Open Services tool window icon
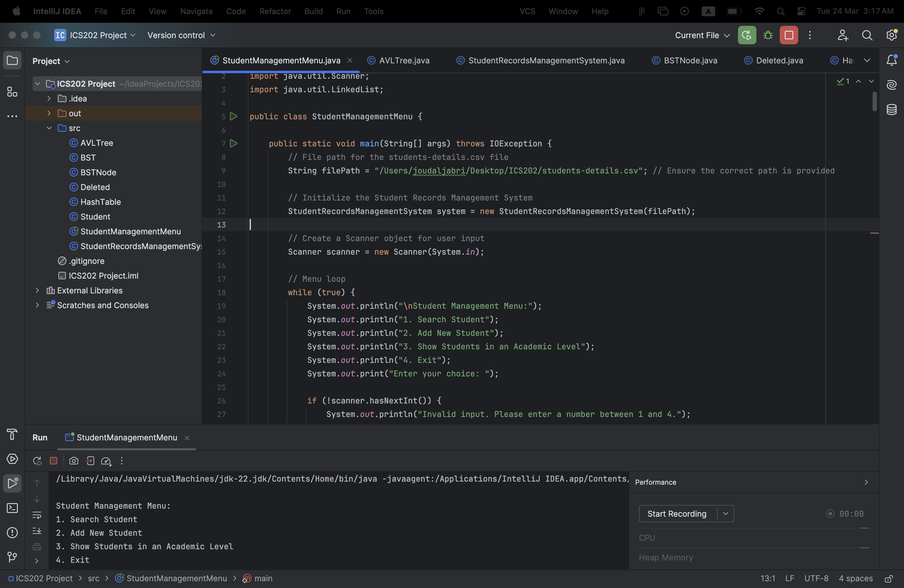Image resolution: width=904 pixels, height=588 pixels. (12, 459)
